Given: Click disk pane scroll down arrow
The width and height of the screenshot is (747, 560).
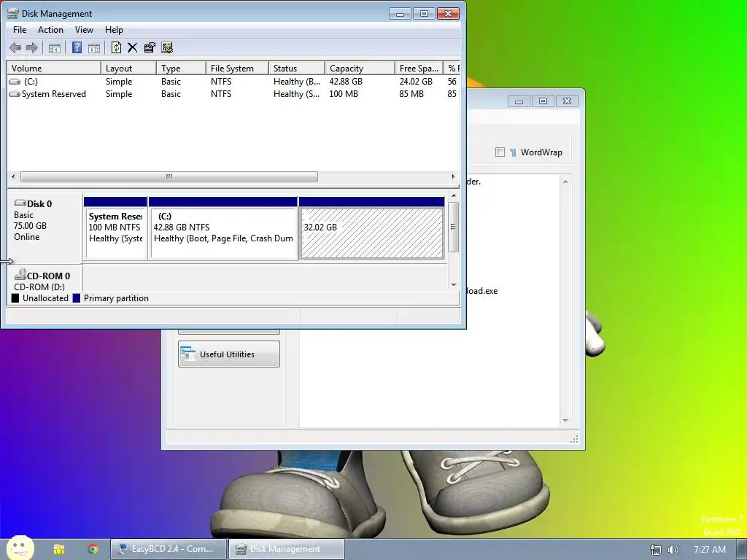Looking at the screenshot, I should (x=454, y=285).
